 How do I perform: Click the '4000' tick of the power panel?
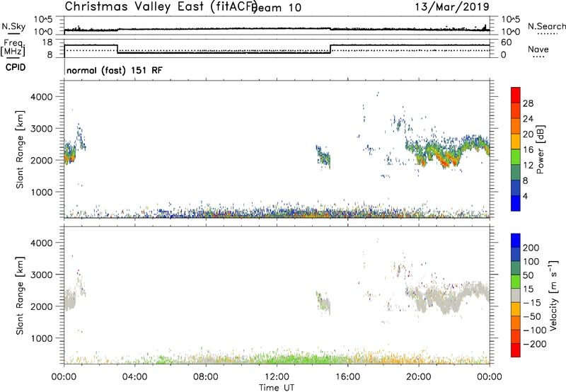[41, 97]
